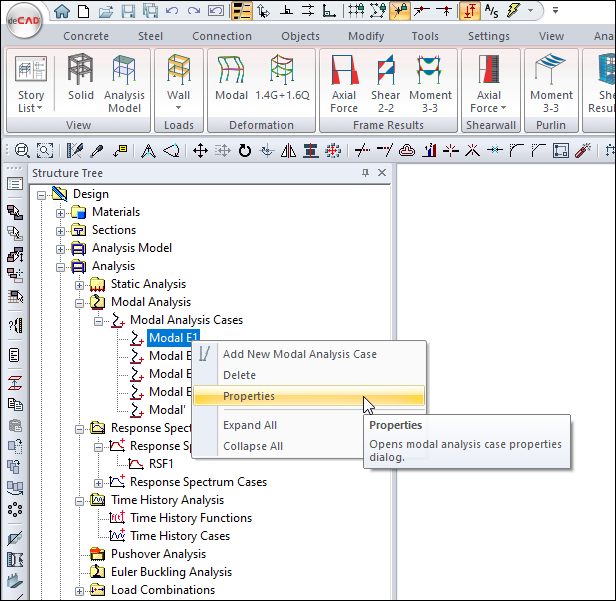Switch to the Concrete ribbon tab
This screenshot has height=601, width=616.
click(86, 36)
